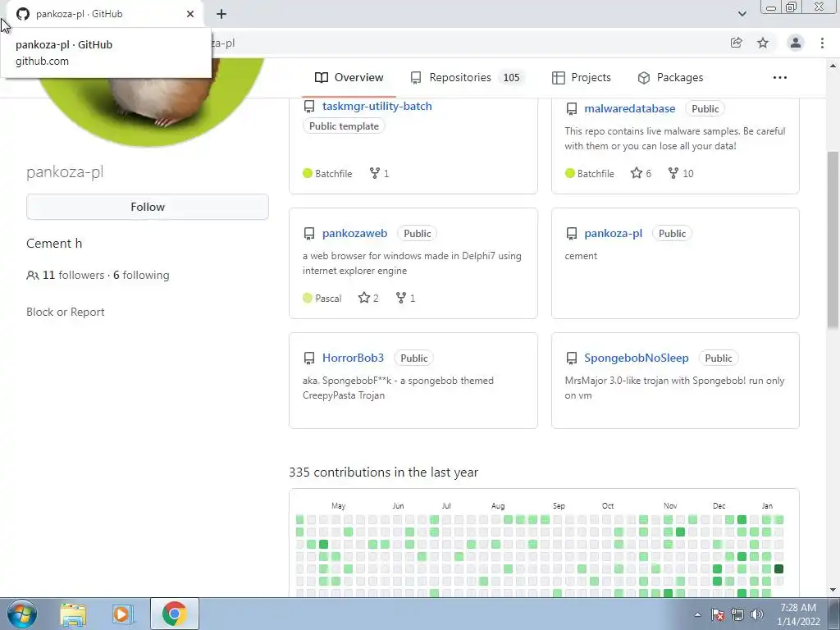
Task: Open the 11 followers link
Action: tap(73, 275)
